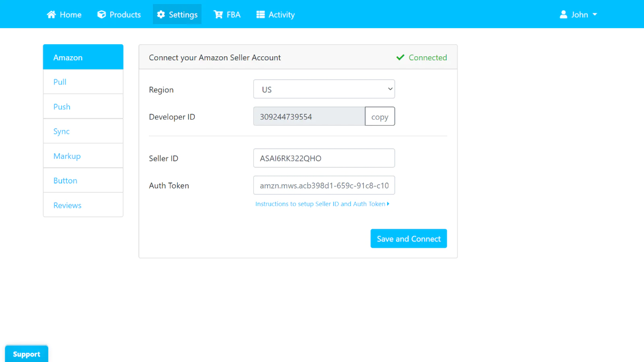Click the FBA shopping cart icon
Viewport: 644px width, 362px height.
218,14
